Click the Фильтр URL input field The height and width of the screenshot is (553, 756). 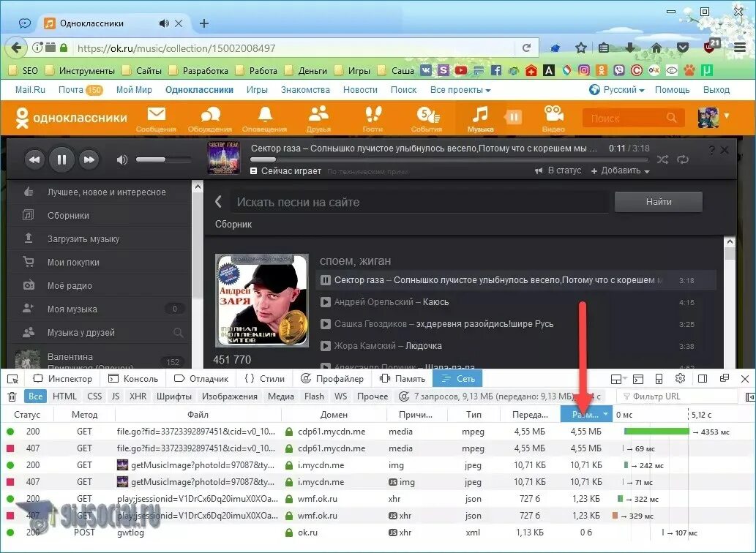coord(678,396)
